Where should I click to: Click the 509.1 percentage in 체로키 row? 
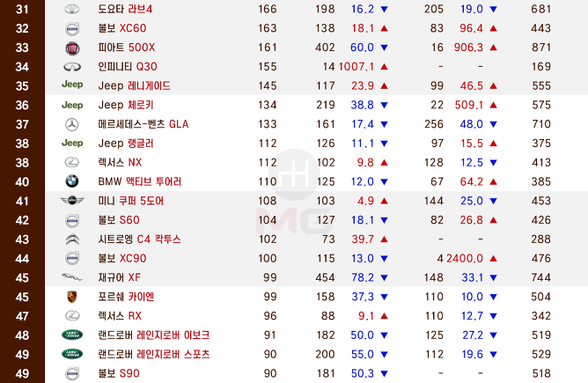[x=469, y=105]
